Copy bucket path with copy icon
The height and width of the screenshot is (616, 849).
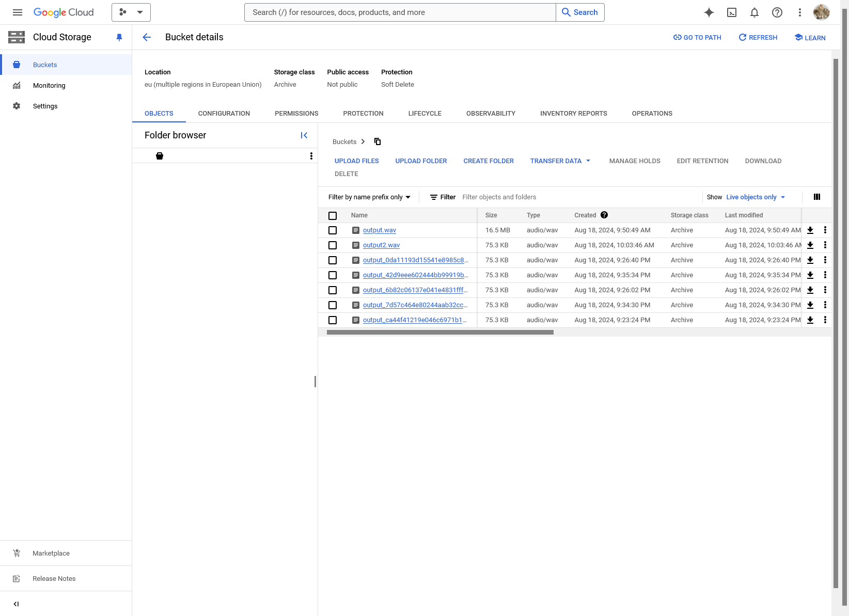tap(378, 141)
